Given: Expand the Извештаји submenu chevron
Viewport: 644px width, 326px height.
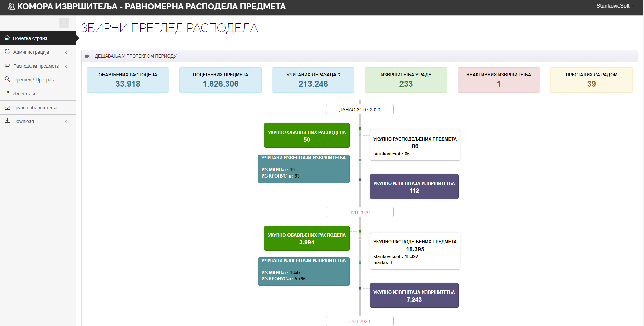Looking at the screenshot, I should pyautogui.click(x=66, y=94).
